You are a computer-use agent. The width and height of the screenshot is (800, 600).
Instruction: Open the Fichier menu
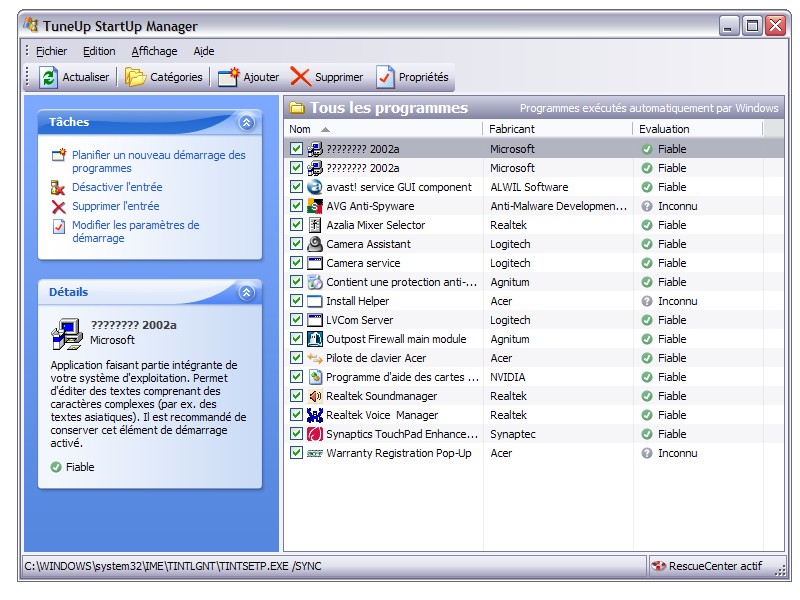click(51, 51)
